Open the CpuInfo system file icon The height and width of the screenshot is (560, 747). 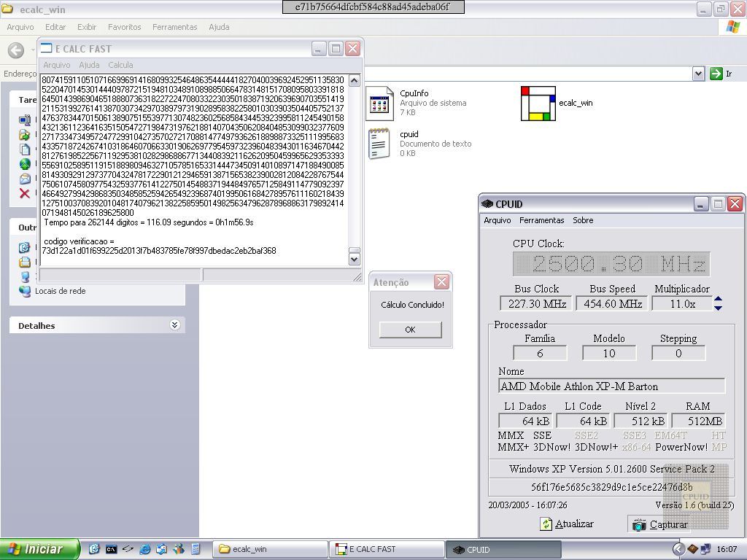tap(379, 103)
